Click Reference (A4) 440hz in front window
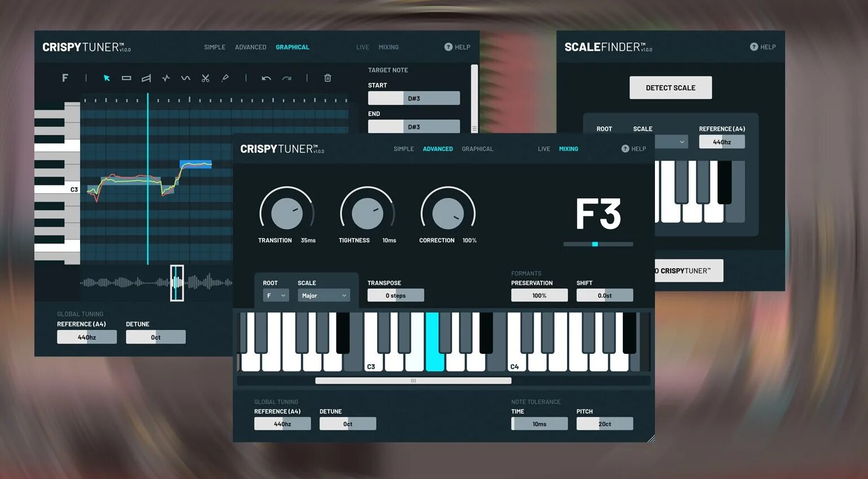The width and height of the screenshot is (868, 479). pos(282,424)
